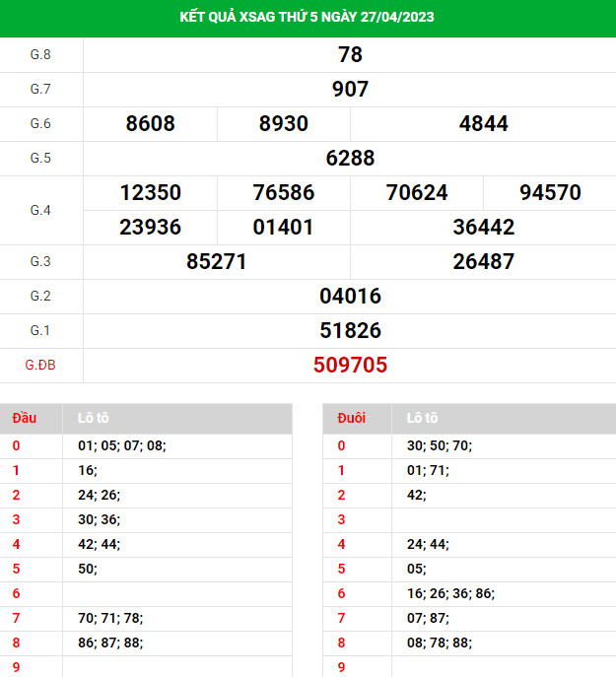Image resolution: width=616 pixels, height=677 pixels.
Task: Select the G.7 prize number 907
Action: [350, 89]
